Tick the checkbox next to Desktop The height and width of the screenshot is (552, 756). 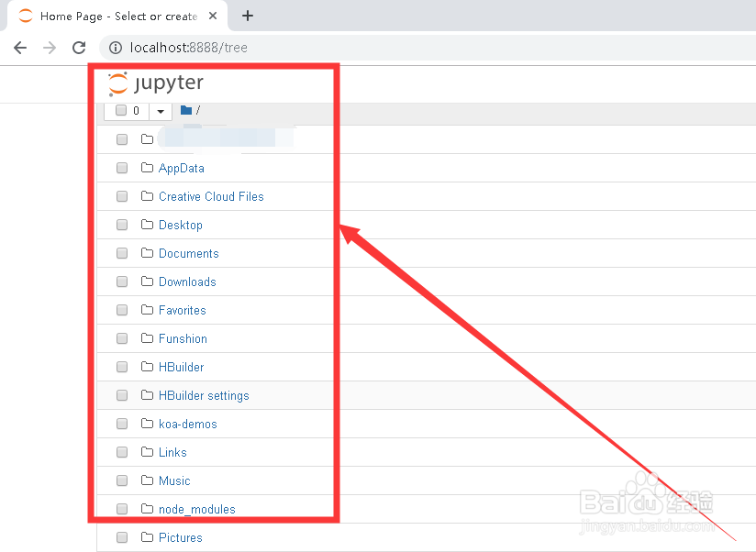[122, 225]
